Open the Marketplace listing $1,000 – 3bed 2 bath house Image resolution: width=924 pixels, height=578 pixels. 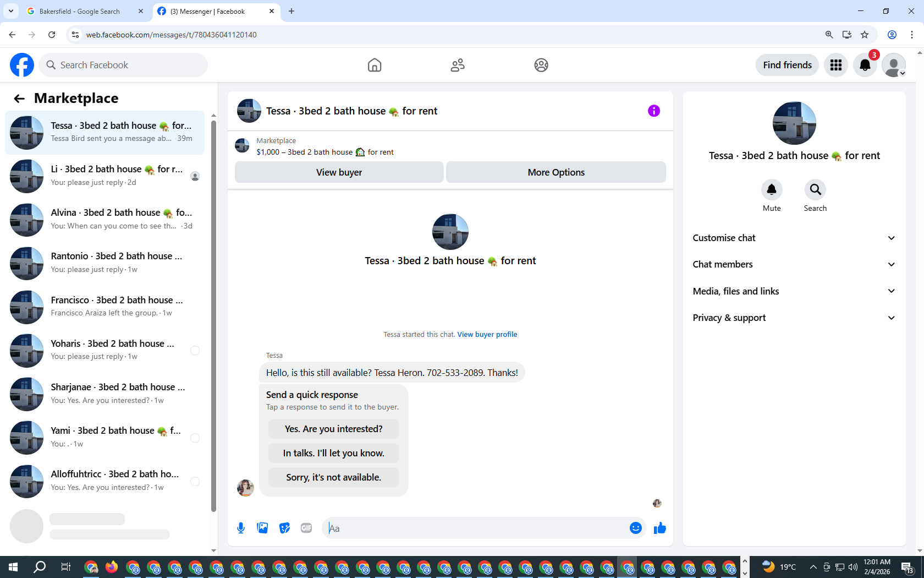pos(325,152)
